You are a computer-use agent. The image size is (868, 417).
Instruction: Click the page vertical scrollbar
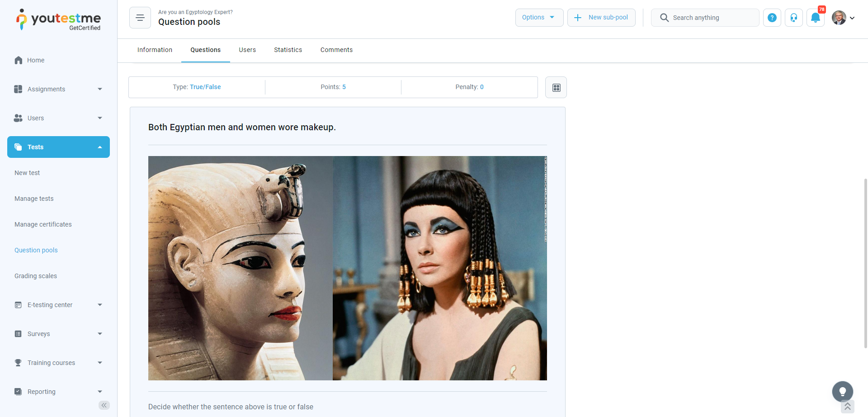(x=865, y=263)
